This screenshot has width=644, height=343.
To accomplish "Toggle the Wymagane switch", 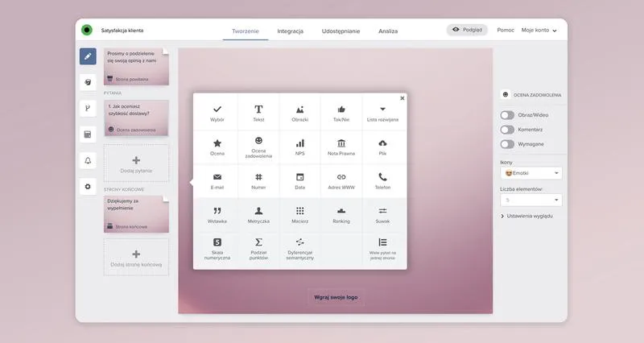I will (507, 144).
